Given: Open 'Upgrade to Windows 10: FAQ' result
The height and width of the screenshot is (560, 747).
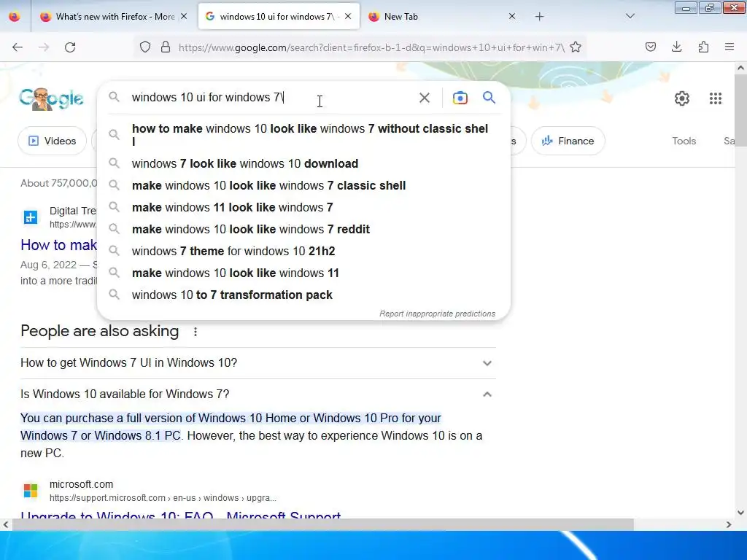Looking at the screenshot, I should pyautogui.click(x=181, y=514).
